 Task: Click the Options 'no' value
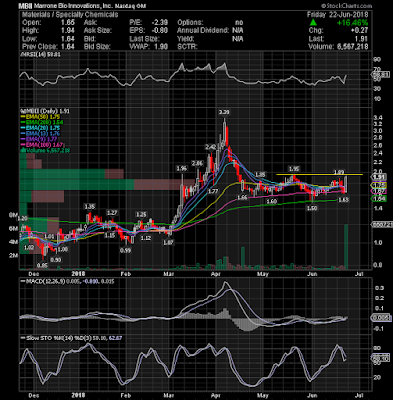tap(239, 23)
